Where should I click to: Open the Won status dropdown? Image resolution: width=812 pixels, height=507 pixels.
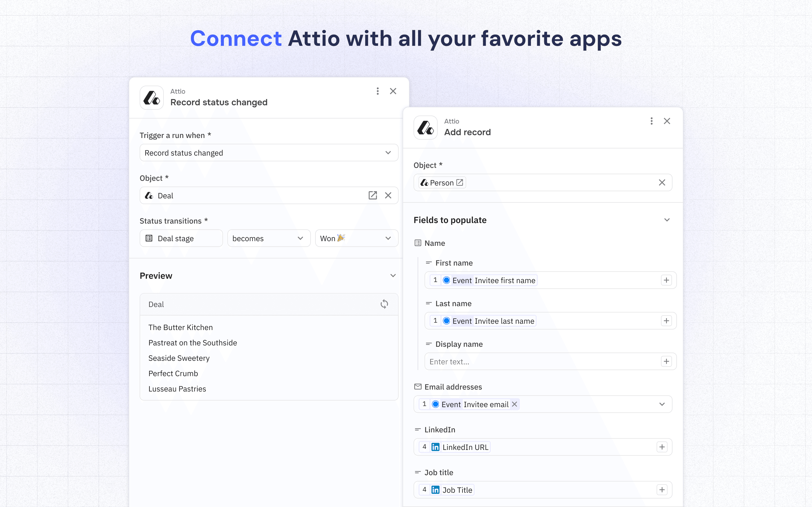coord(356,238)
